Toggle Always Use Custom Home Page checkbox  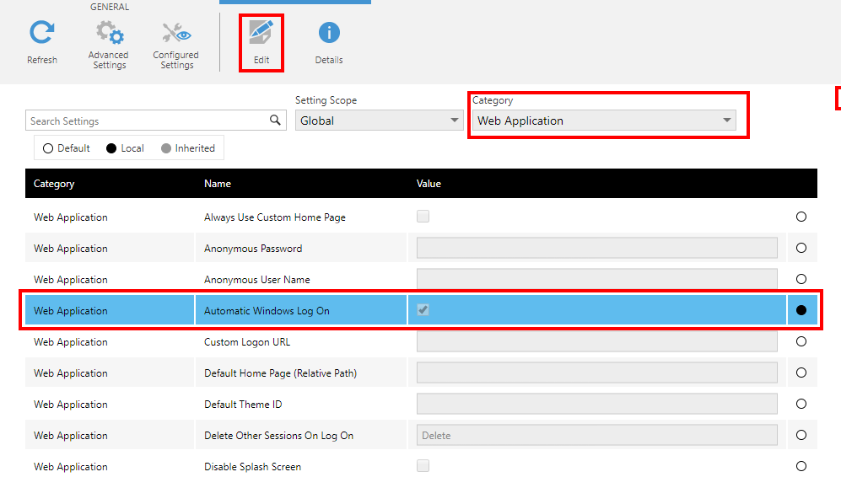(x=423, y=217)
